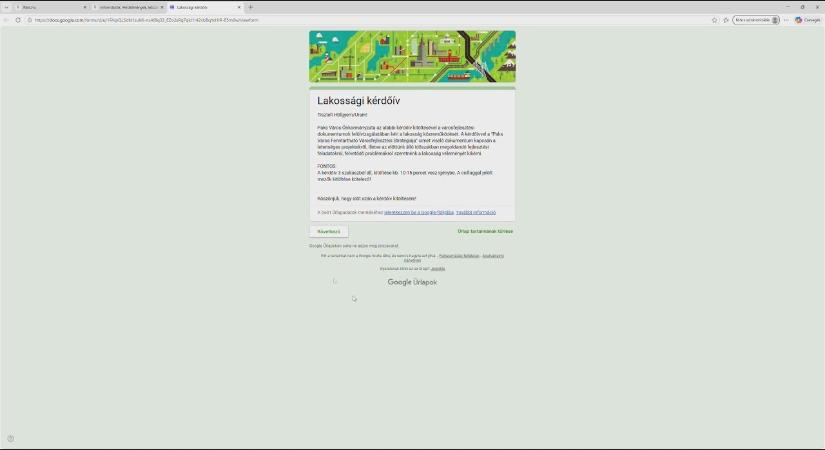Open the help icon at bottom left
Screen dimensions: 825x450
point(11,438)
